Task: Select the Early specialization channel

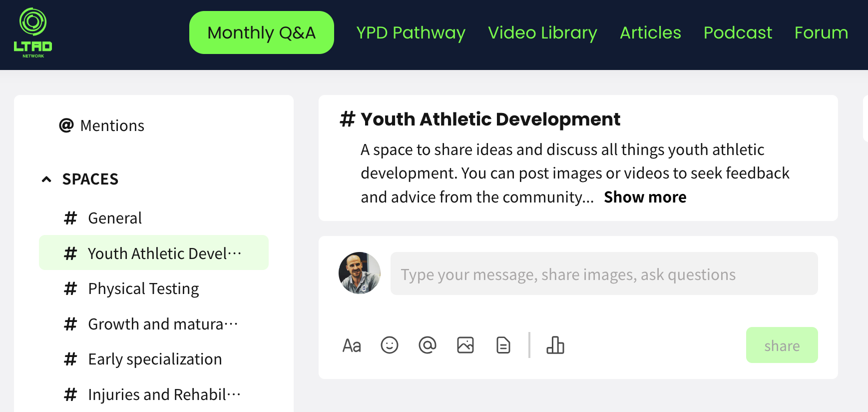Action: 155,359
